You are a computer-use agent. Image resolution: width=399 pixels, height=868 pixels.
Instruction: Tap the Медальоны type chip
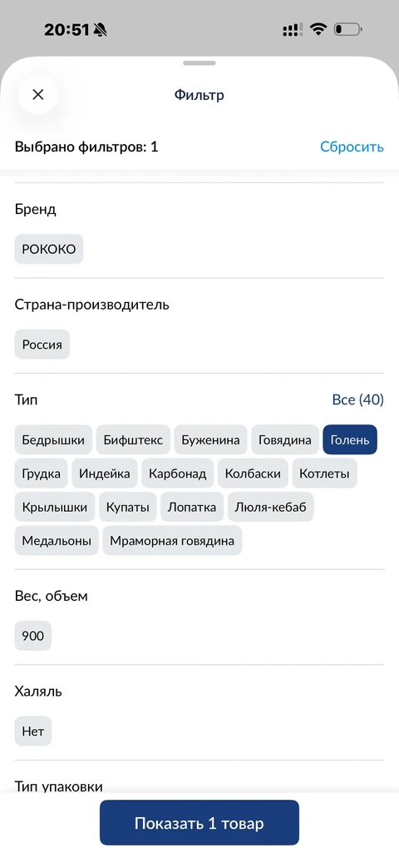click(57, 541)
